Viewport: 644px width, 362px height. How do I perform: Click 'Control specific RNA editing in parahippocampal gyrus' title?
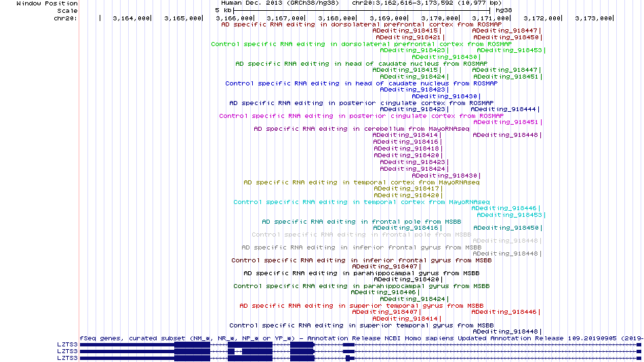pos(361,286)
